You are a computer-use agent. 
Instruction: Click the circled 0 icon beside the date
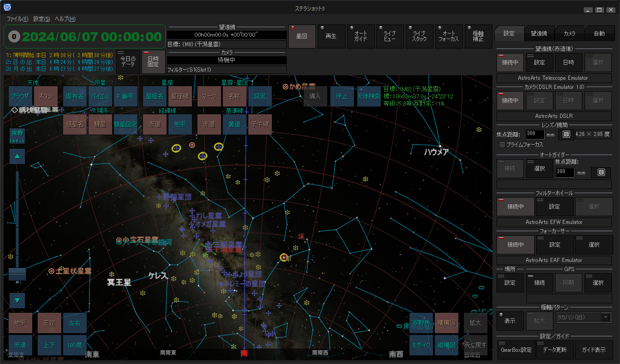point(15,37)
